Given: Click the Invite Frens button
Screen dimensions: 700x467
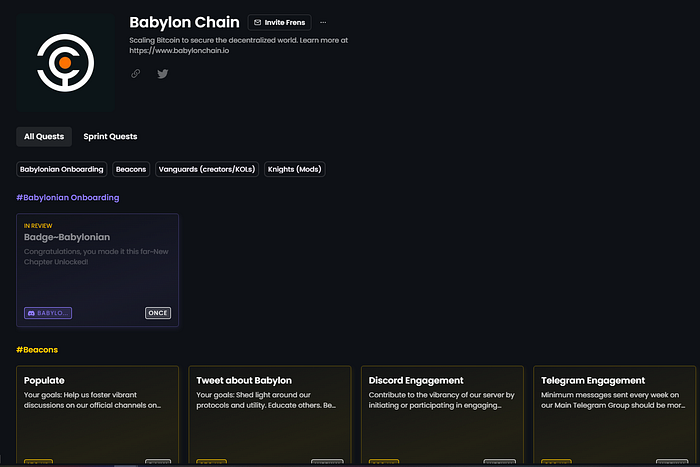Looking at the screenshot, I should [x=279, y=22].
